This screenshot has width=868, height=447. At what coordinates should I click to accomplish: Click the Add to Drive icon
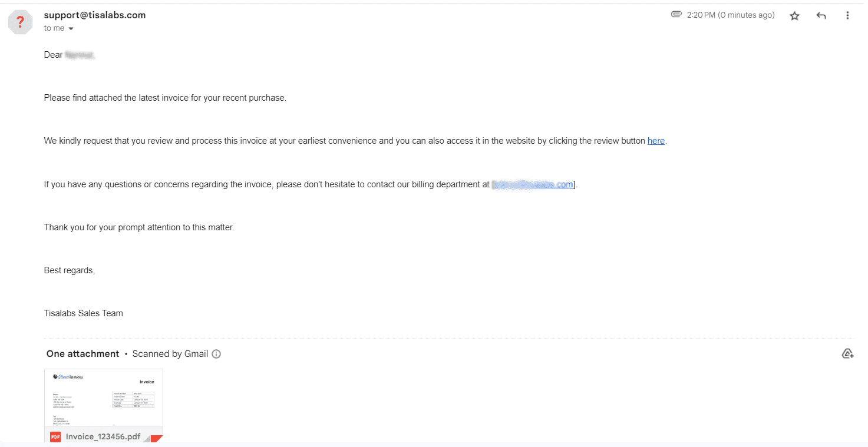847,353
